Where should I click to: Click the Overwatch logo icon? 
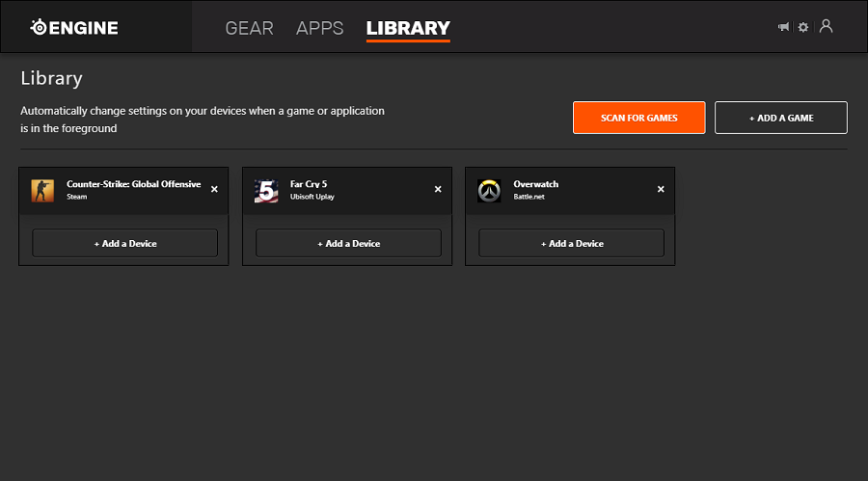click(x=489, y=191)
